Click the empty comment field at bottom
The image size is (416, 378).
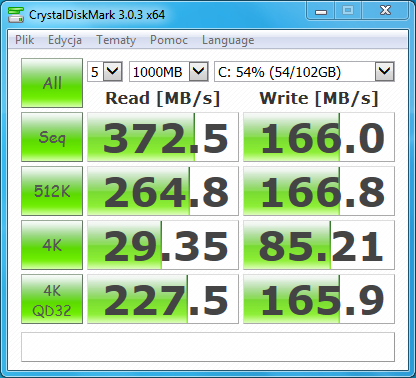(208, 347)
